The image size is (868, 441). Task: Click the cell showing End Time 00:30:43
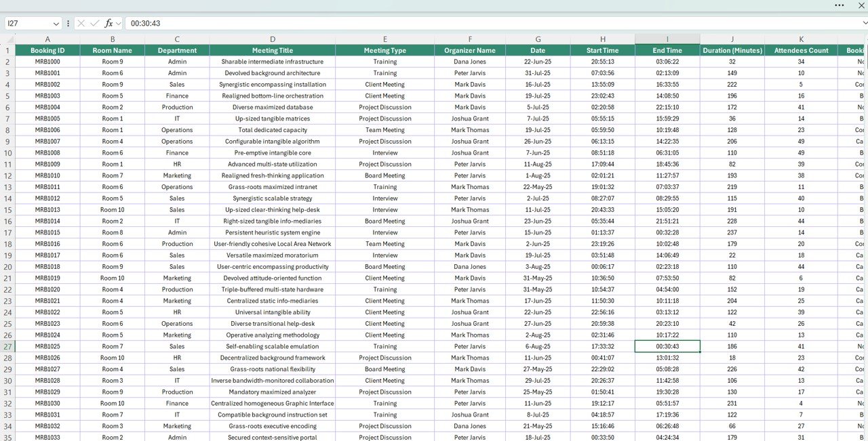pyautogui.click(x=667, y=346)
